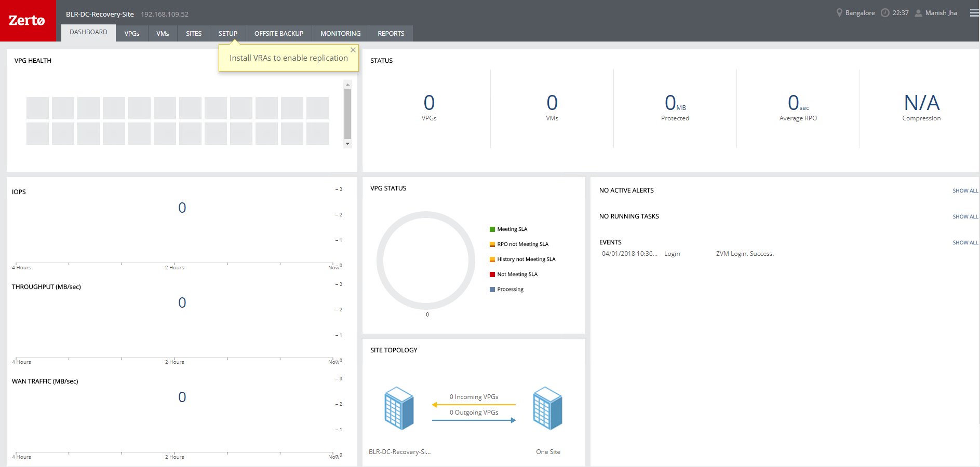Show all events
Image resolution: width=980 pixels, height=467 pixels.
point(965,243)
